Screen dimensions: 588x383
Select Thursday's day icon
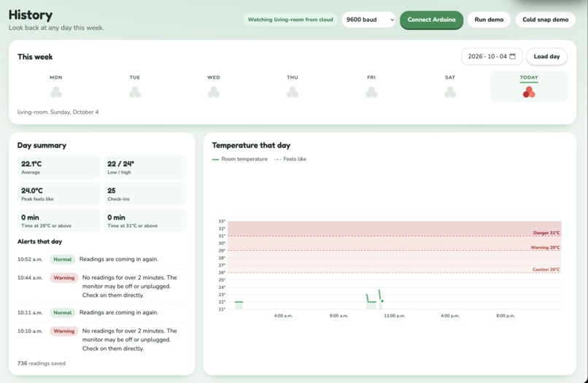(293, 92)
